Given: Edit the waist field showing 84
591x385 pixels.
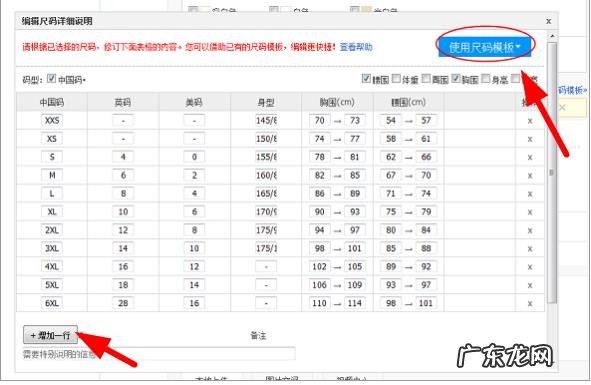Looking at the screenshot, I should click(426, 230).
